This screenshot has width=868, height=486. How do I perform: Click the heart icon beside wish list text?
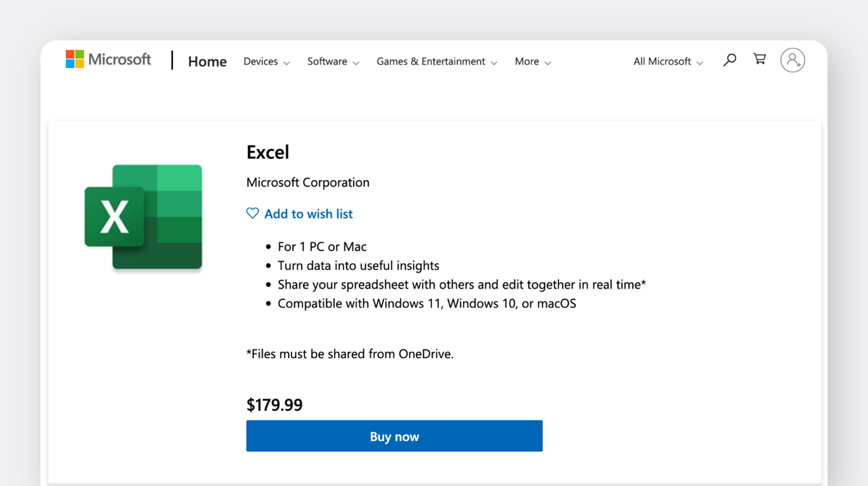click(x=252, y=213)
